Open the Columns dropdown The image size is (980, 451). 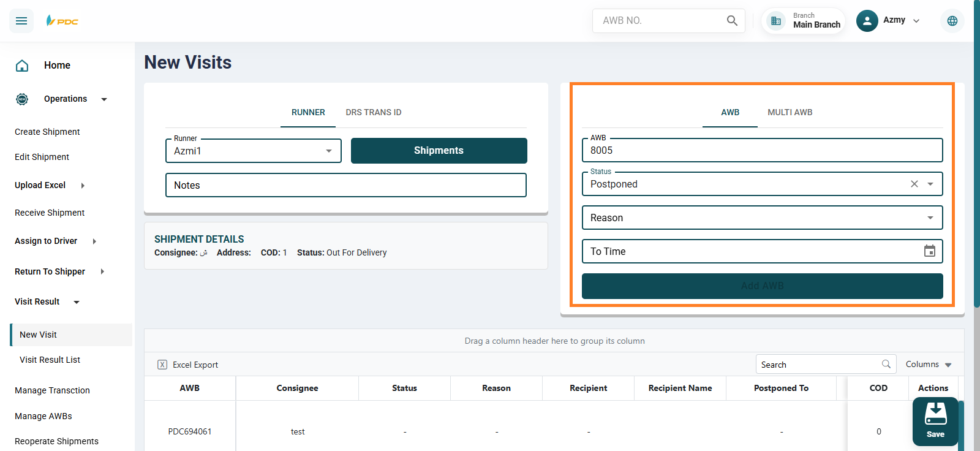929,365
